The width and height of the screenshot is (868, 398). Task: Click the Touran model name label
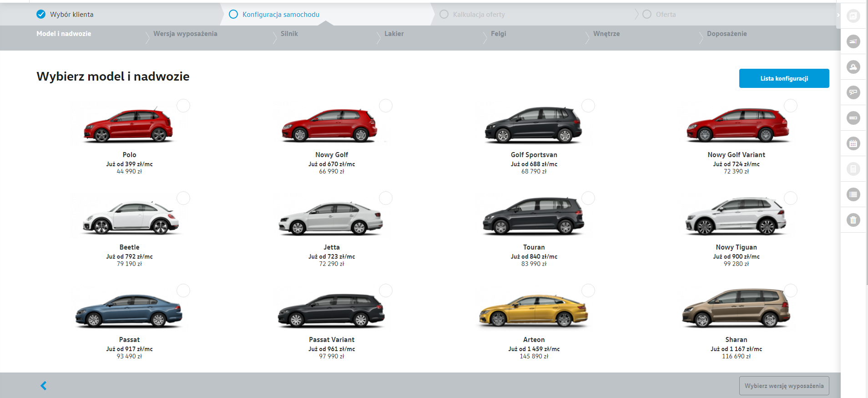point(534,247)
